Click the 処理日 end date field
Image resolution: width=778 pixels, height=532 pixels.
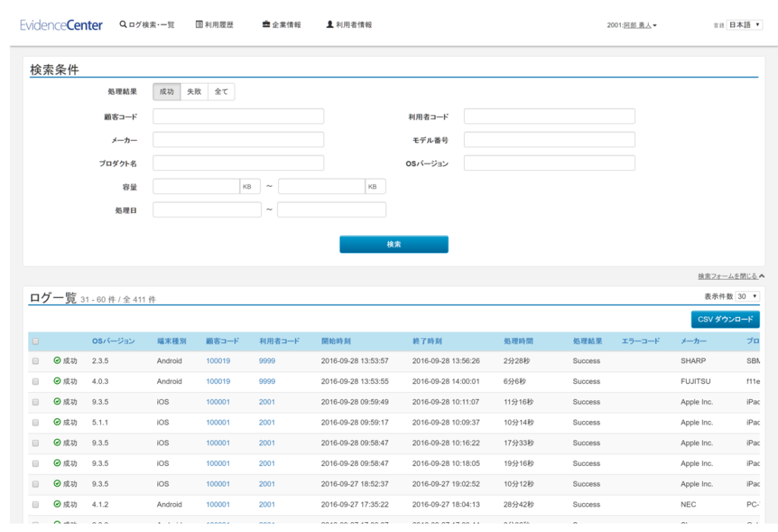click(x=331, y=210)
